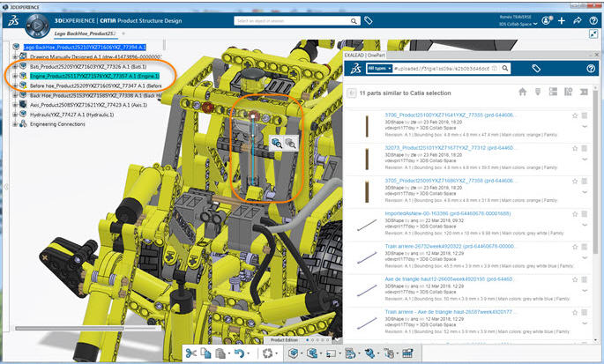
Task: Click the blue wrench tool icon
Action: click(x=369, y=353)
